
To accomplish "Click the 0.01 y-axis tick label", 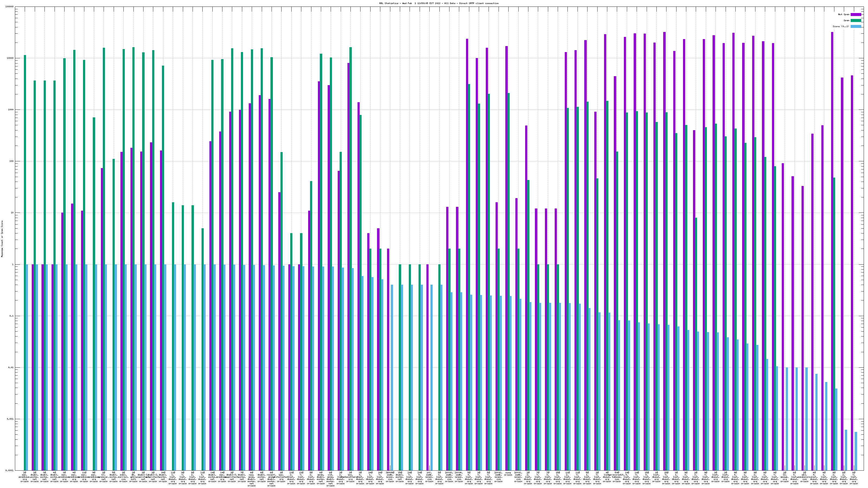I will (11, 367).
